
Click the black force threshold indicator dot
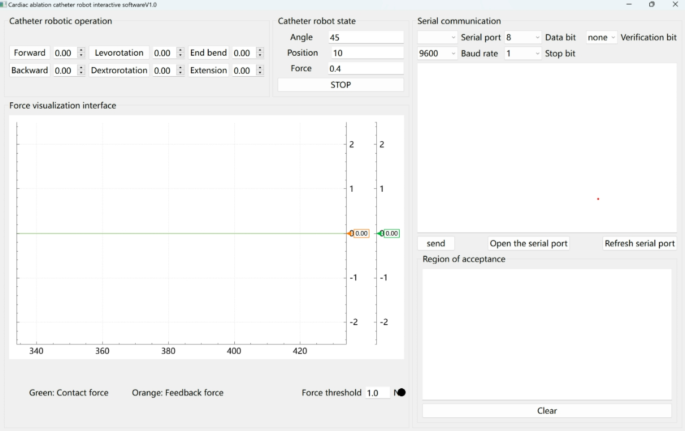tap(401, 392)
